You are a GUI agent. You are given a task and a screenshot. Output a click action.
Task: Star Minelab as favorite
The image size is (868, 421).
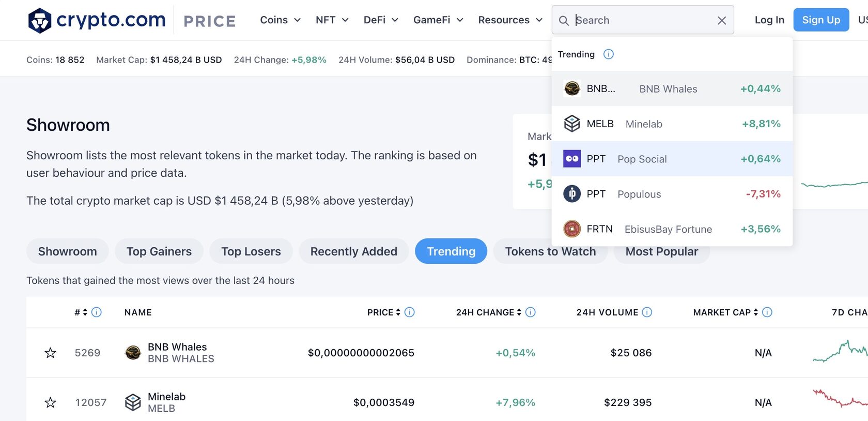pos(50,402)
